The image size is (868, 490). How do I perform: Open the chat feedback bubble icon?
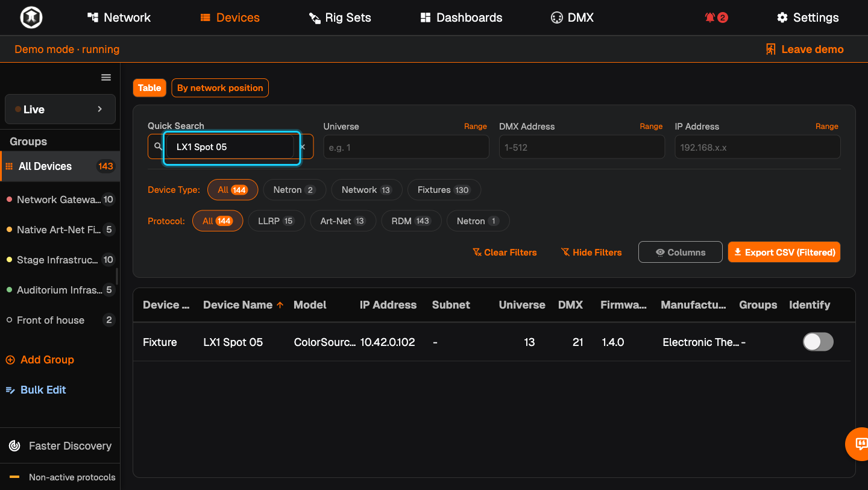click(861, 444)
